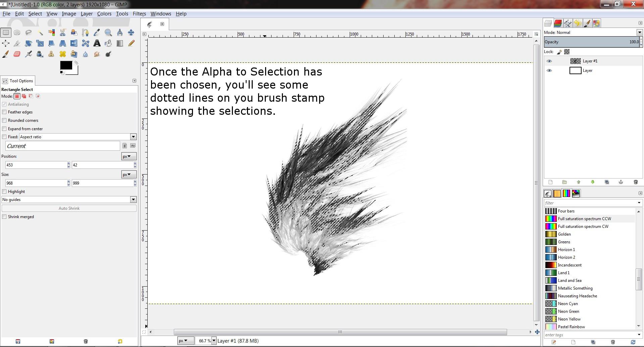Hide Layer #1 using its eye icon
This screenshot has width=644, height=347.
coord(549,61)
